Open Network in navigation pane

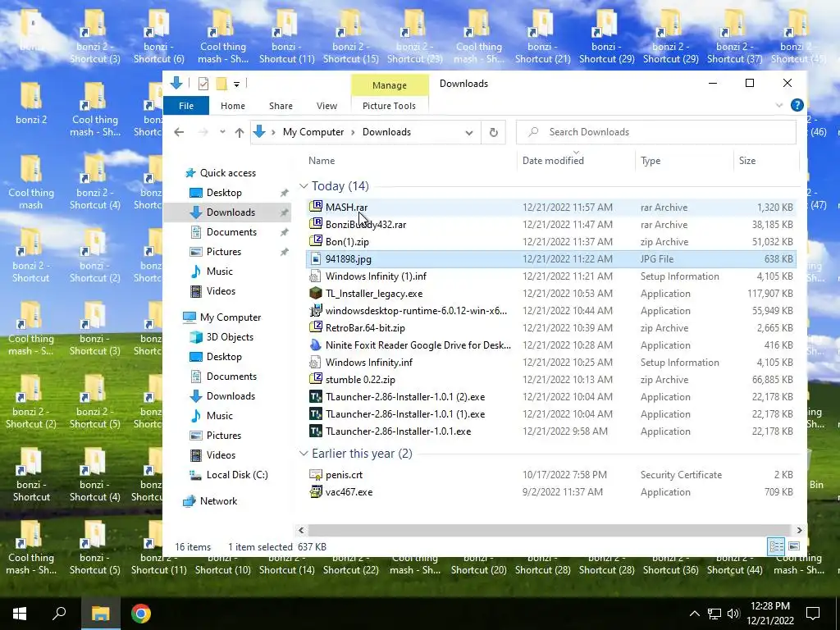pyautogui.click(x=218, y=501)
